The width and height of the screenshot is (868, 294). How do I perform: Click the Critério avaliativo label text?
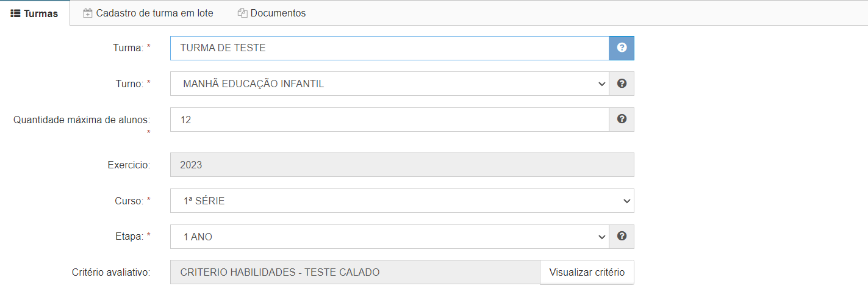tap(111, 272)
